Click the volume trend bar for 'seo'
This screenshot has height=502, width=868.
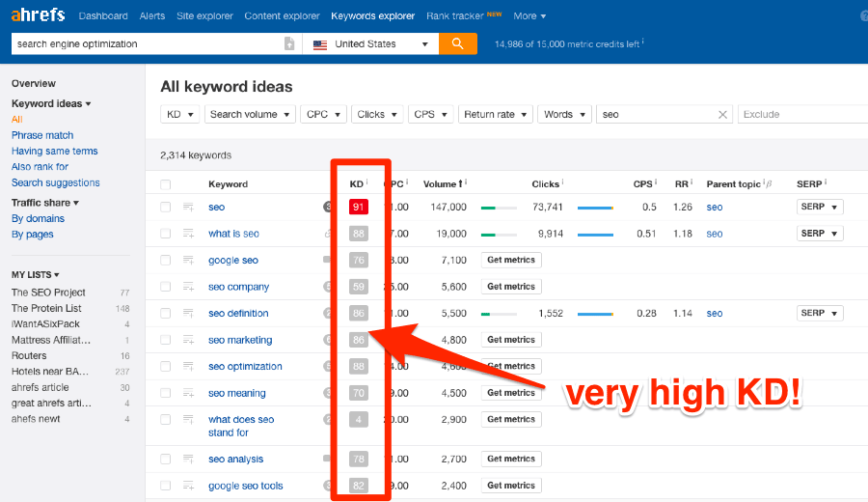click(x=499, y=208)
